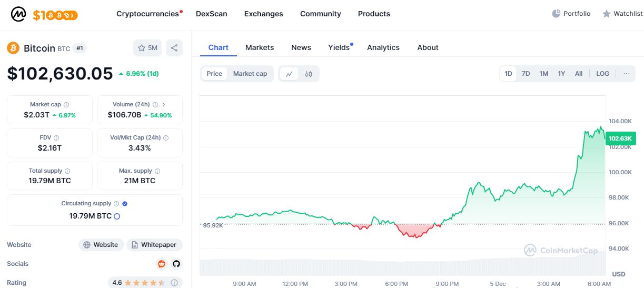Show info tooltip for Circulating supply
Viewport: 644px width, 288px height.
coord(116,204)
